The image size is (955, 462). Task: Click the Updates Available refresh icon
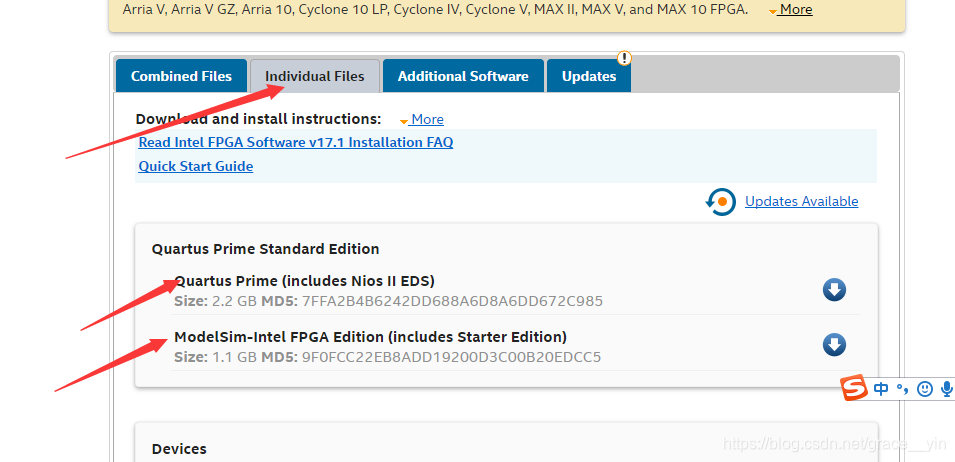(x=721, y=201)
